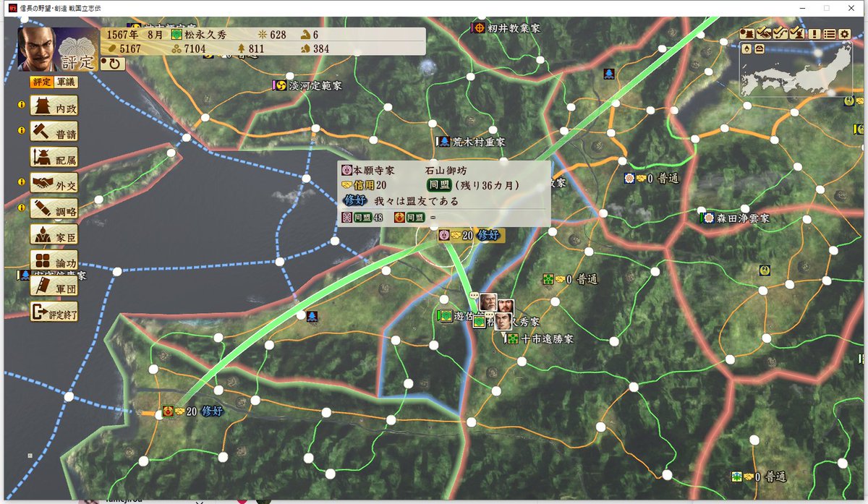Select the 森田浄雲家 clan label

(x=743, y=218)
